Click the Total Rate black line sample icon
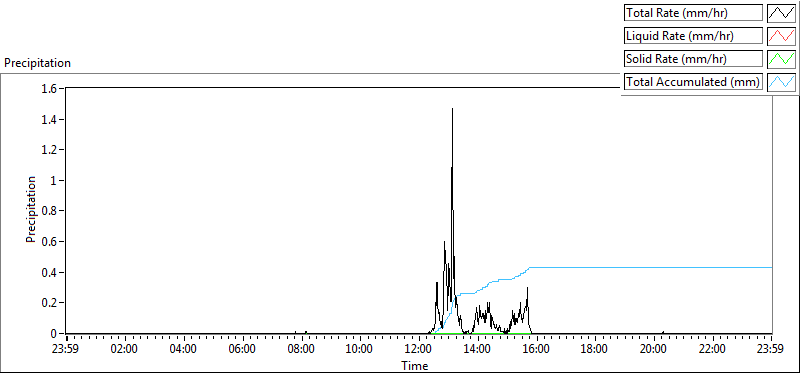800x373 pixels. (782, 12)
